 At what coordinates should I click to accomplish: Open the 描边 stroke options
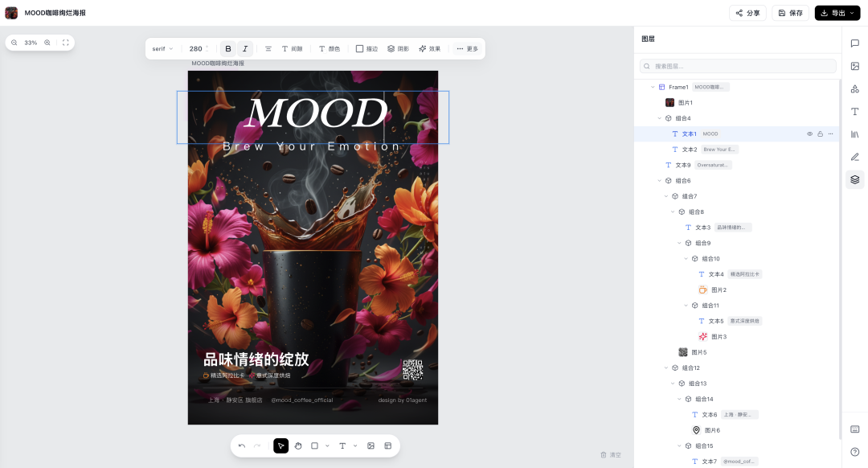(x=366, y=49)
